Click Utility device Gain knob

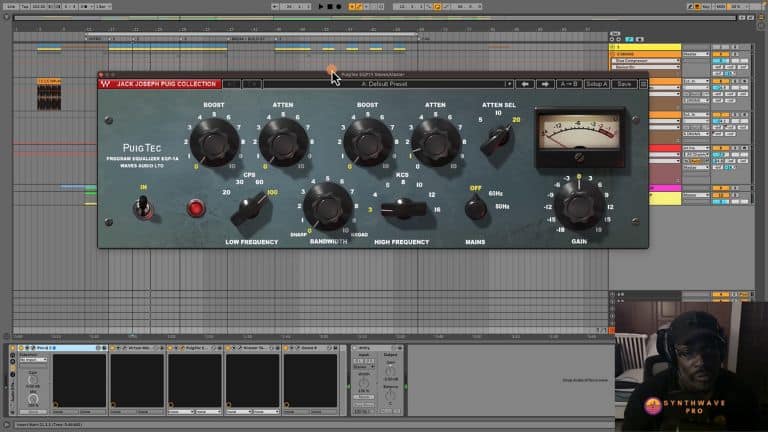coord(390,371)
